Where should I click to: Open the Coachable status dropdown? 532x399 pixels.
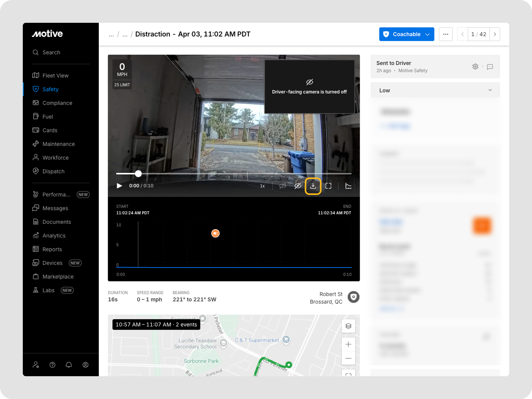click(x=406, y=34)
